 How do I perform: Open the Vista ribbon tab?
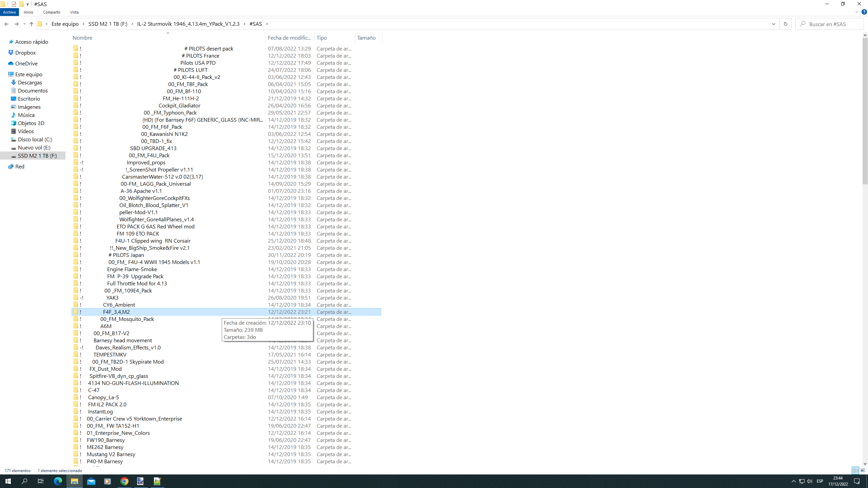pos(74,12)
